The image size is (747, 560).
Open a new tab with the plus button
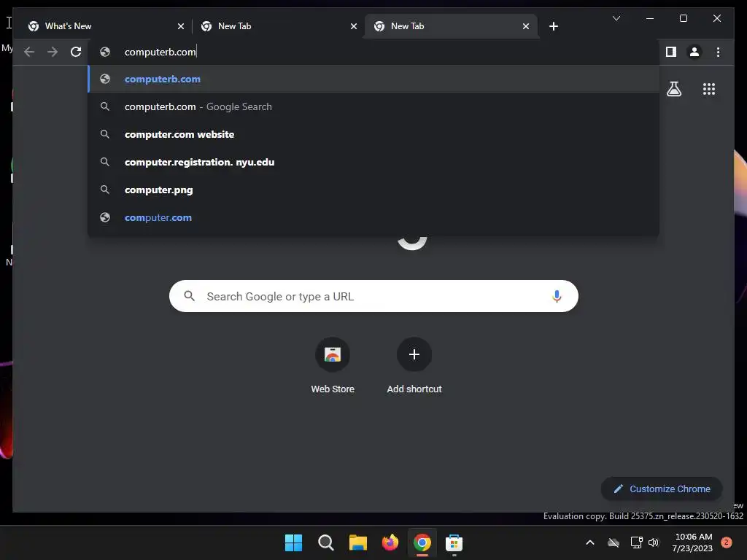(x=553, y=26)
